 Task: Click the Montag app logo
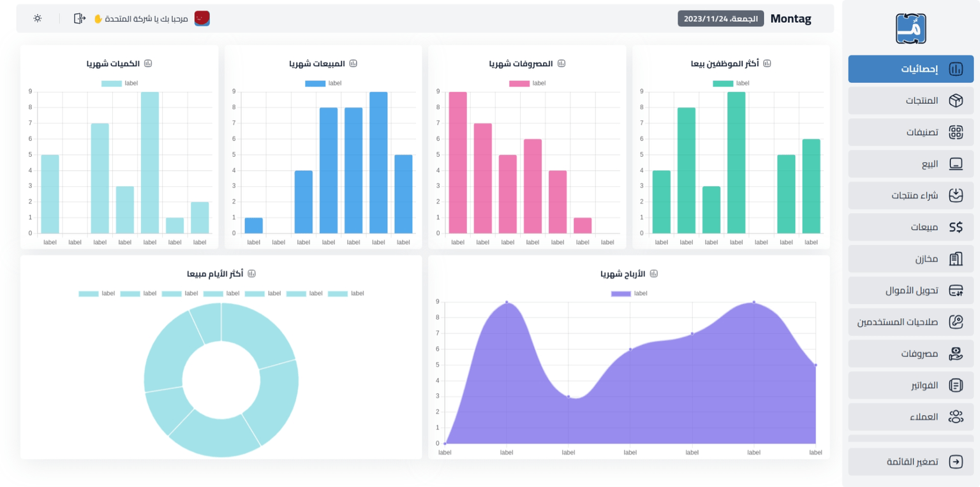tap(910, 29)
